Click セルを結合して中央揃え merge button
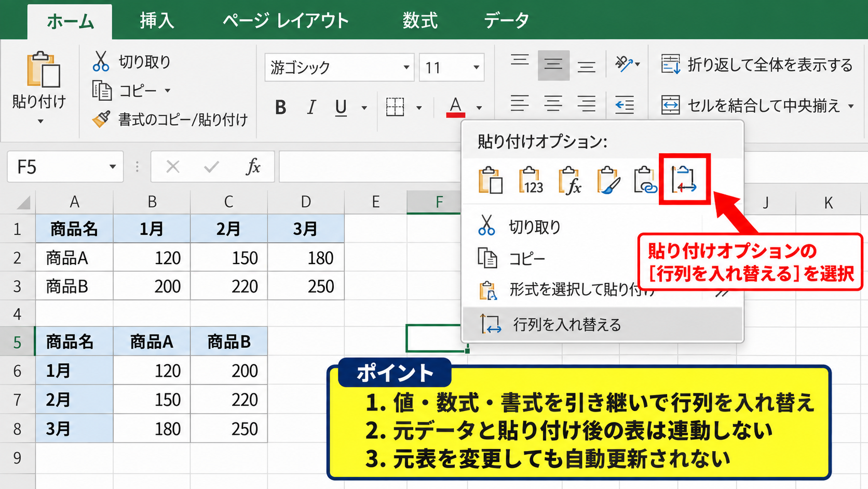 click(x=750, y=105)
